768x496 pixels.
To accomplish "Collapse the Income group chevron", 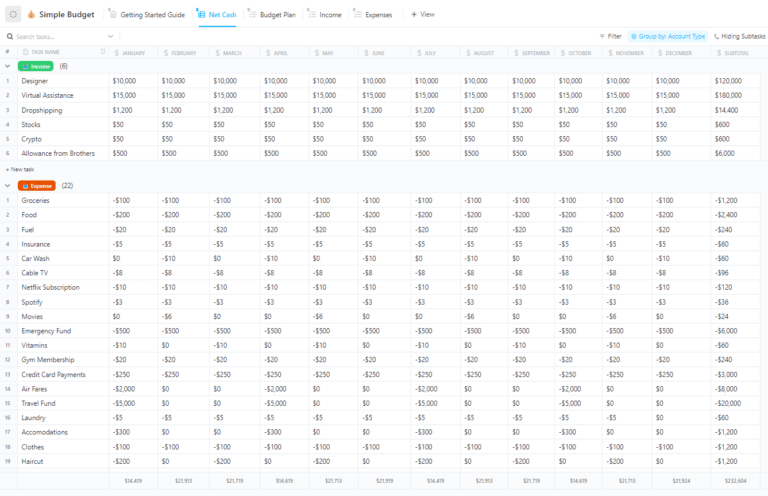I will click(x=7, y=66).
